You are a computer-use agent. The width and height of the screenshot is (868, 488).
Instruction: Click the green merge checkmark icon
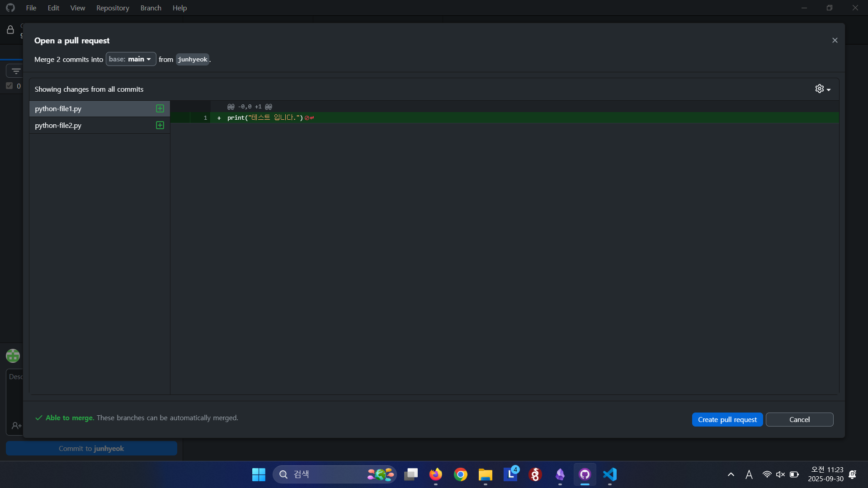point(39,418)
